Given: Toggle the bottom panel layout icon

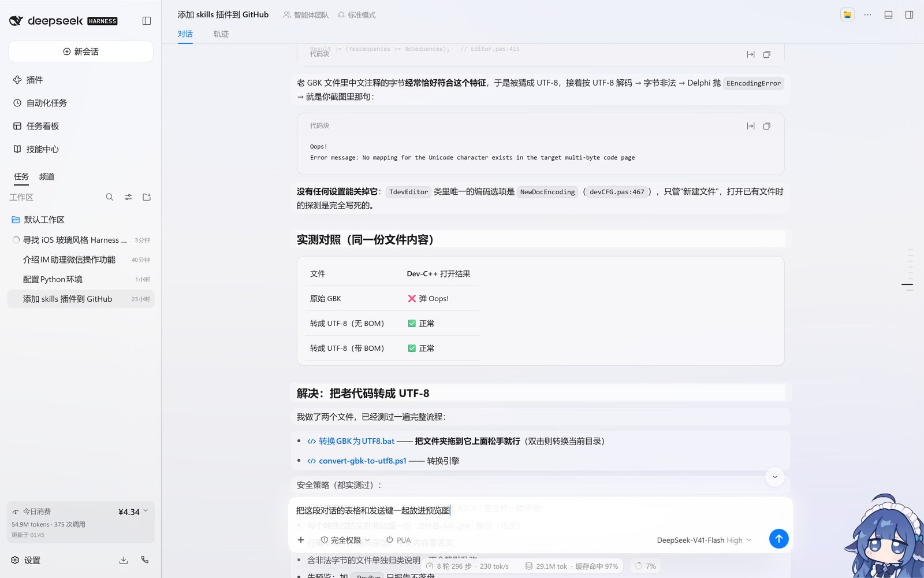Looking at the screenshot, I should (x=888, y=15).
